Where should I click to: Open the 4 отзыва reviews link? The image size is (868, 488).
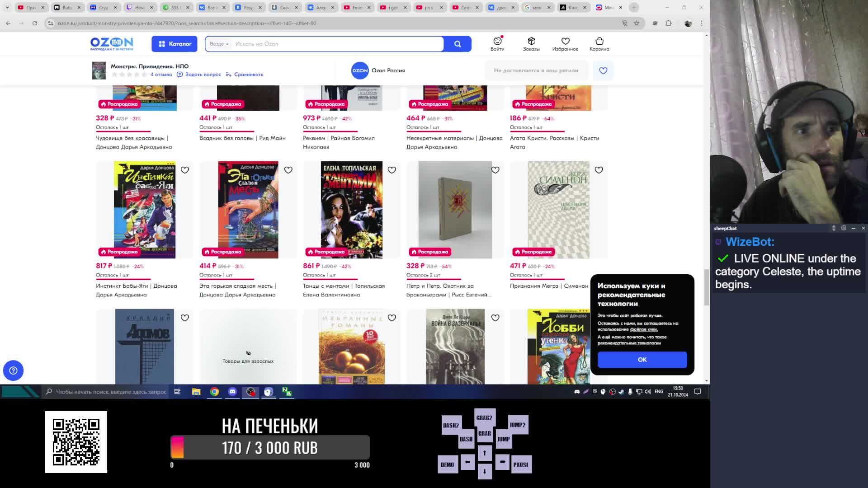point(161,75)
